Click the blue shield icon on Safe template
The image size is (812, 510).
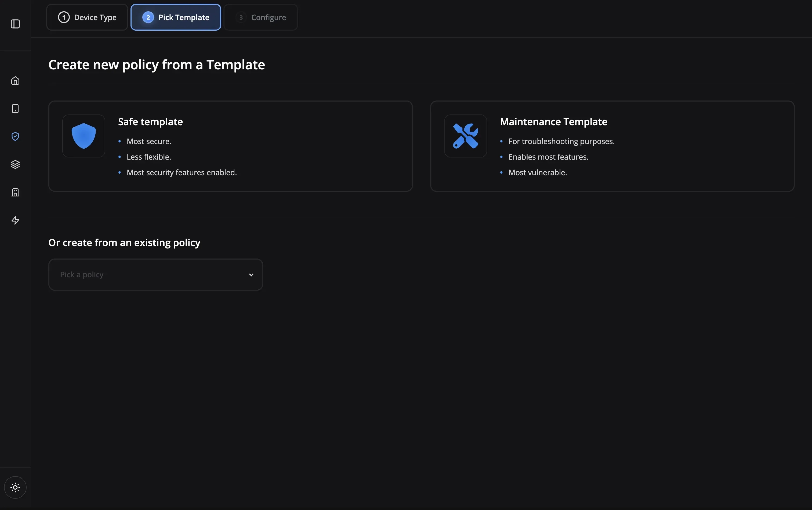(83, 136)
